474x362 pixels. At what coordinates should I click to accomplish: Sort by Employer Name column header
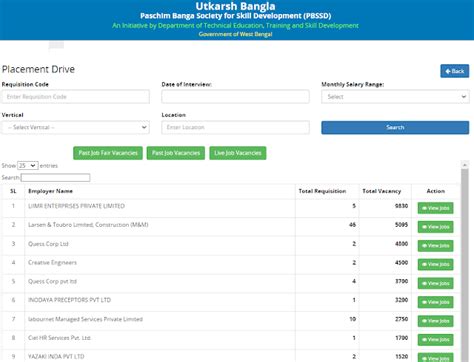(x=160, y=191)
